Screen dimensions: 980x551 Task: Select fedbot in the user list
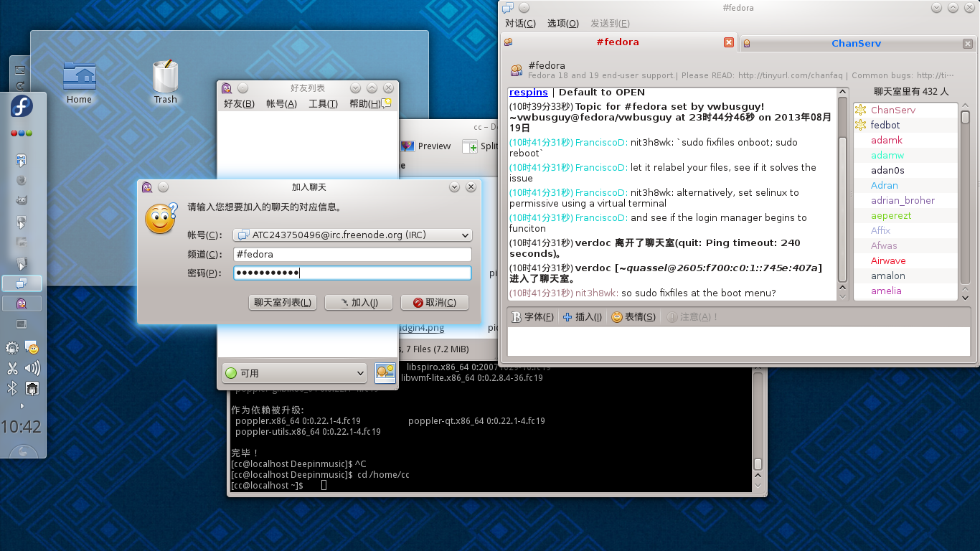905,125
